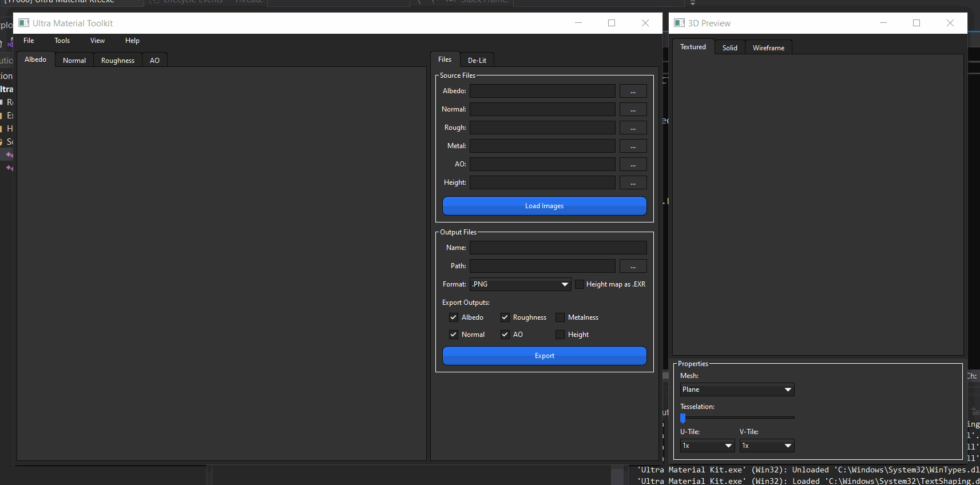Click the Ultra Material Toolkit window icon
The height and width of the screenshot is (485, 980).
tap(24, 23)
